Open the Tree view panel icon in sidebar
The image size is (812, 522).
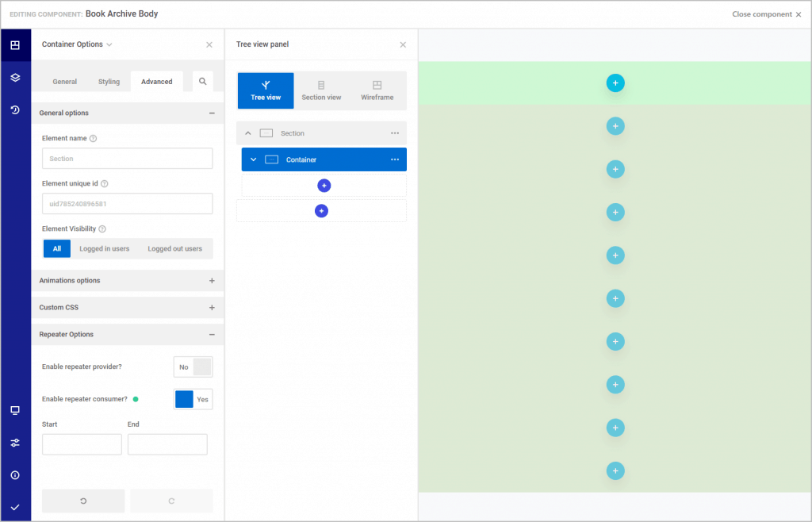click(16, 45)
